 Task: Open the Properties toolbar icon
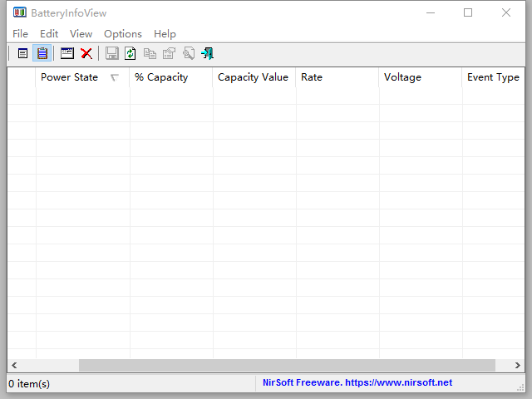coord(169,53)
